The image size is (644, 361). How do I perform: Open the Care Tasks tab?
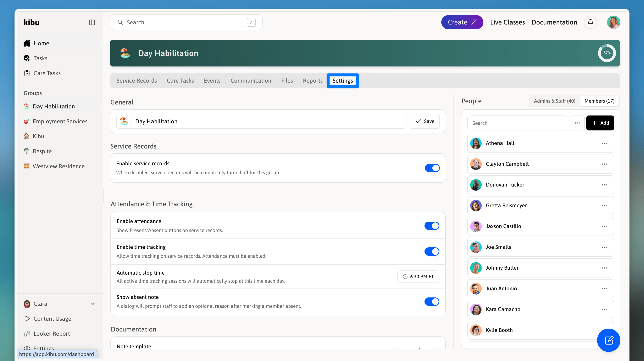180,81
